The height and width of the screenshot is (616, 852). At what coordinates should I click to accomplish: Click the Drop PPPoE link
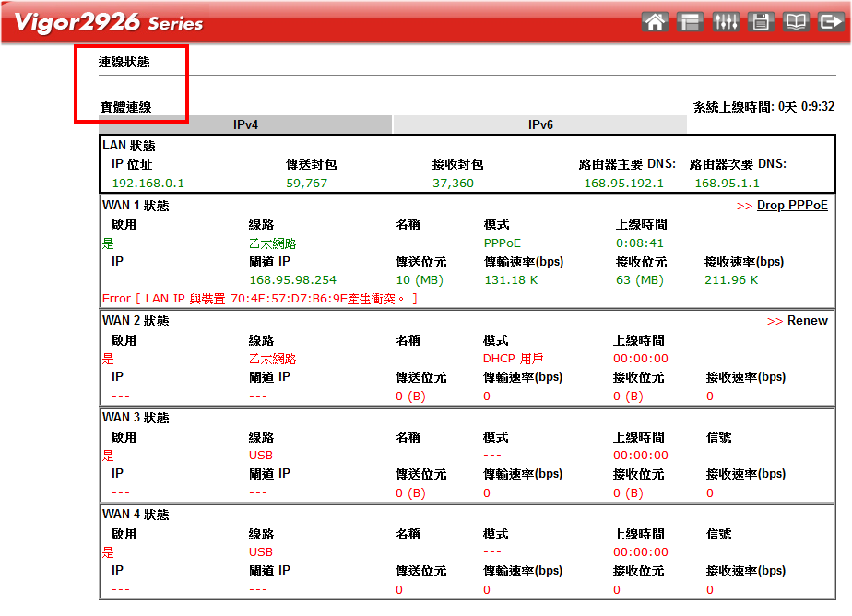coord(792,206)
